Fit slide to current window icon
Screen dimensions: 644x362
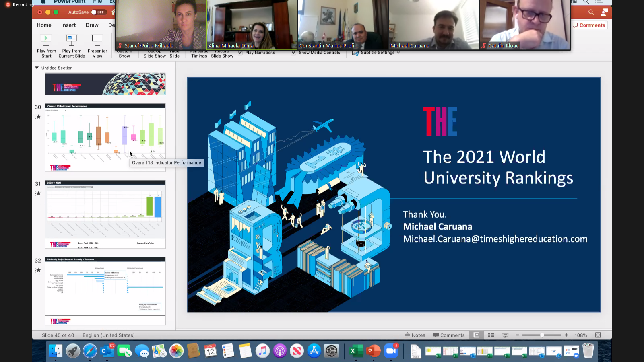598,335
